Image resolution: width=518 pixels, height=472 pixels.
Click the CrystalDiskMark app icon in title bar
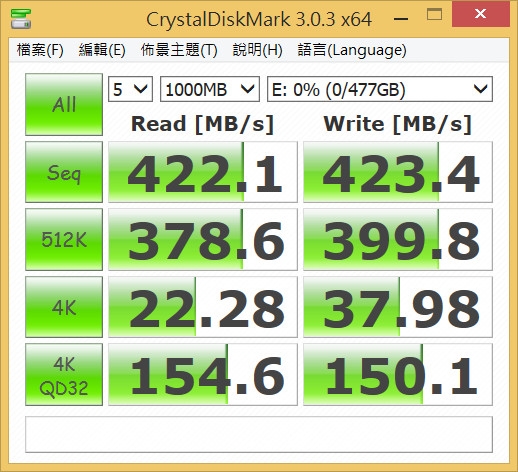pyautogui.click(x=21, y=19)
